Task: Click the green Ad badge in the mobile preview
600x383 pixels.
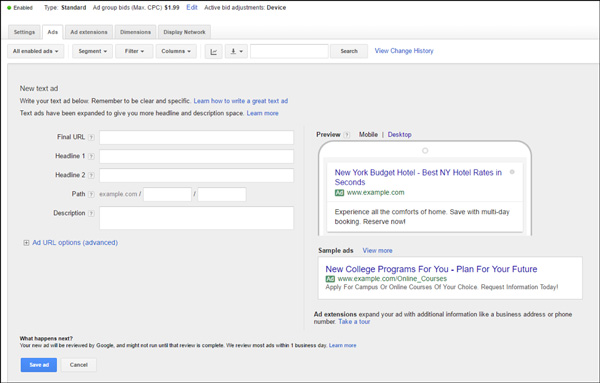Action: coord(339,193)
